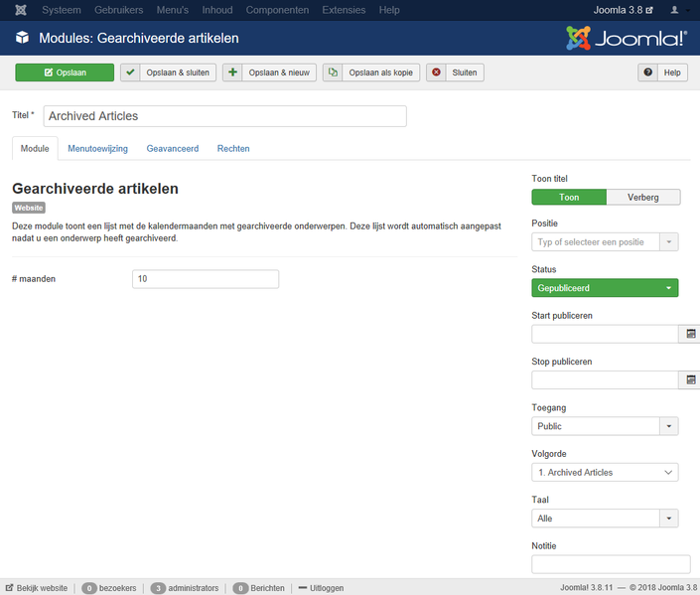Viewport: 700px width, 595px height.
Task: Click the Opslaan & sluiten button label
Action: pyautogui.click(x=178, y=73)
